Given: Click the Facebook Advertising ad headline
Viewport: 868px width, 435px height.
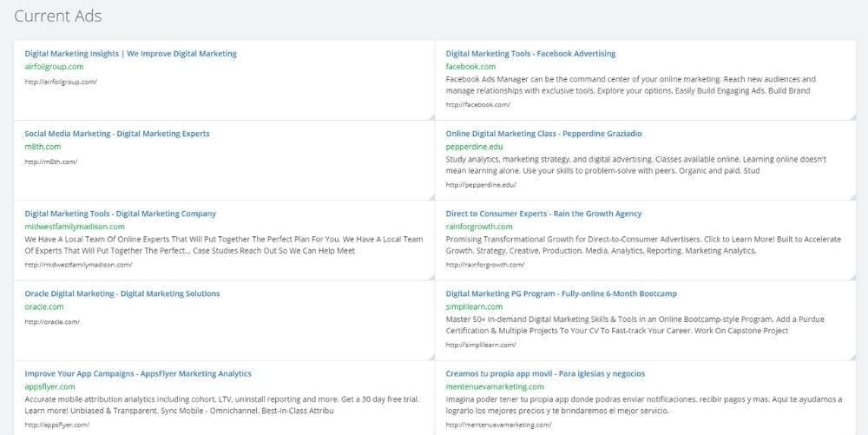Looking at the screenshot, I should (530, 54).
